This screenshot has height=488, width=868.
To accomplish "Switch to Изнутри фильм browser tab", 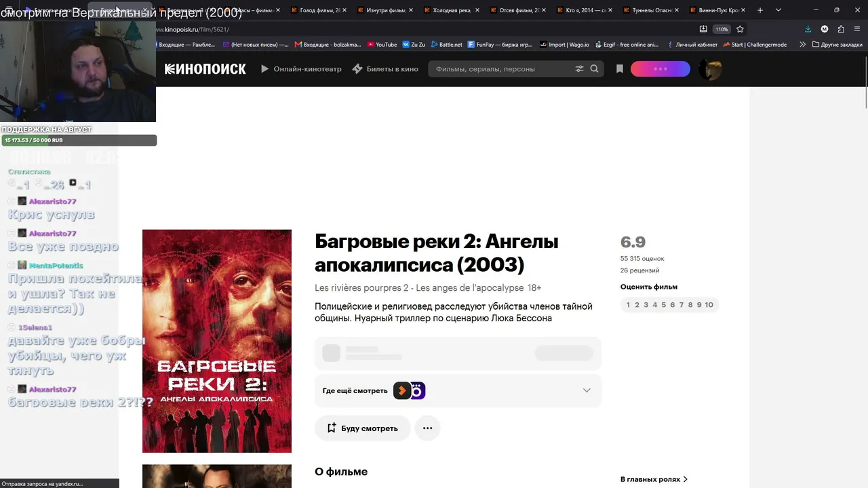I will (x=385, y=10).
